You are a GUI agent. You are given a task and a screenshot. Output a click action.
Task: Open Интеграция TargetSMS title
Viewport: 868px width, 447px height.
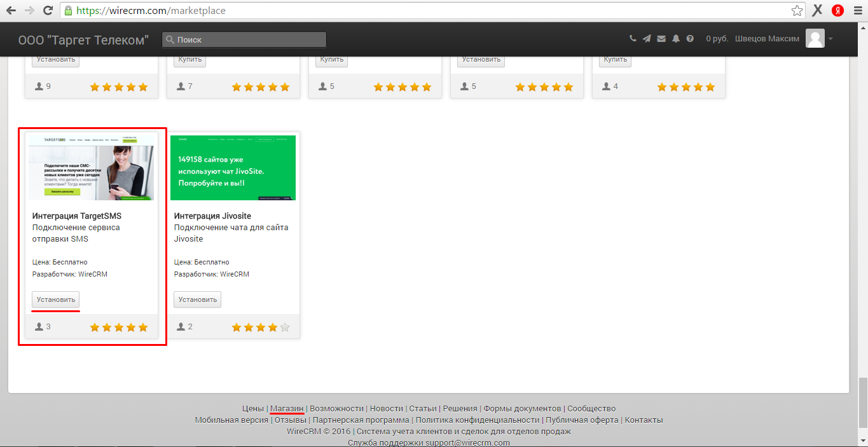[x=77, y=216]
